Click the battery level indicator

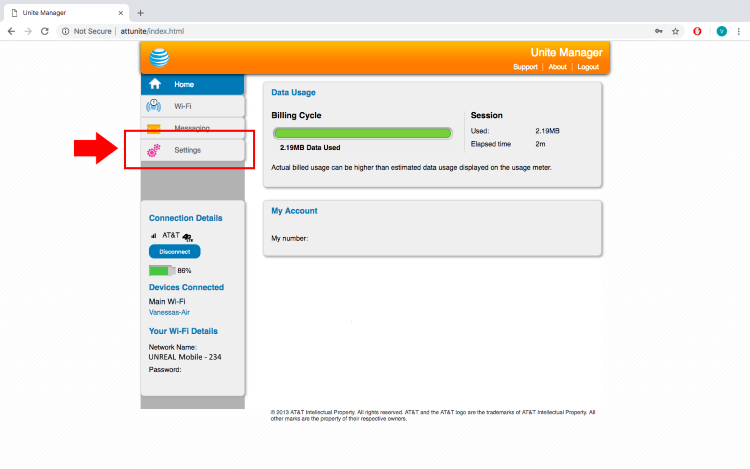162,271
